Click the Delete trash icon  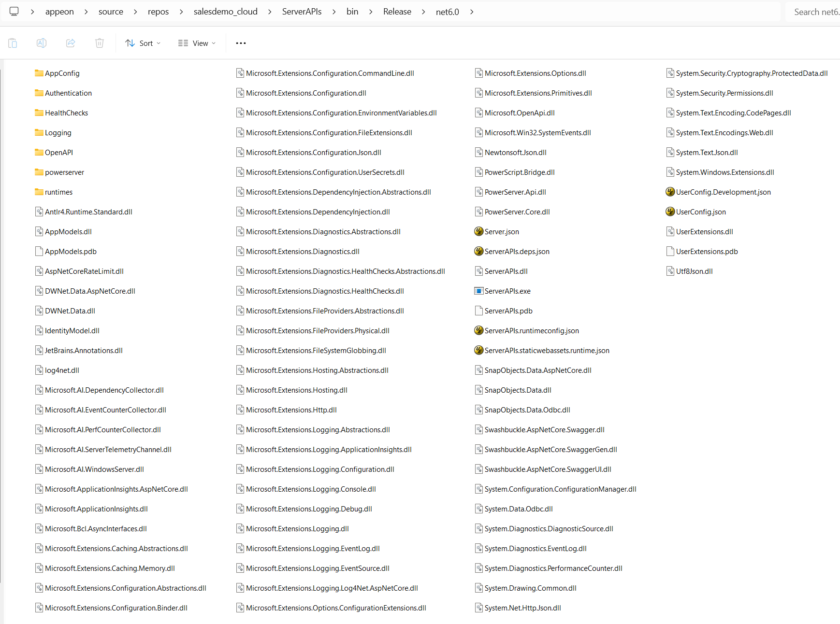(x=100, y=43)
